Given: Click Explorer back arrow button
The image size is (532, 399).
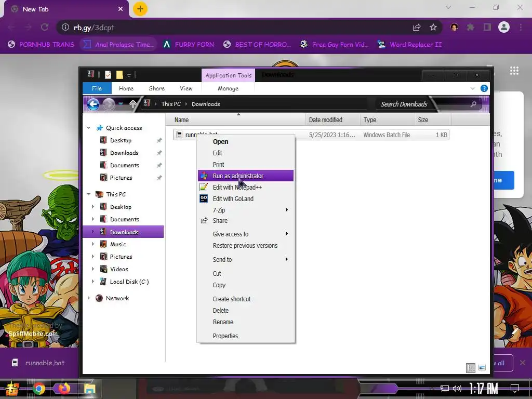Looking at the screenshot, I should coord(94,104).
